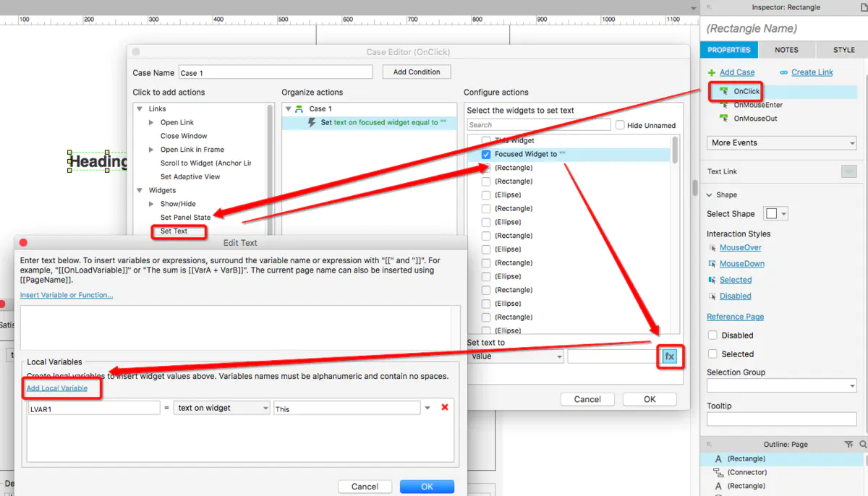Enable the Hide Unnamed checkbox
The image size is (868, 496).
(620, 125)
